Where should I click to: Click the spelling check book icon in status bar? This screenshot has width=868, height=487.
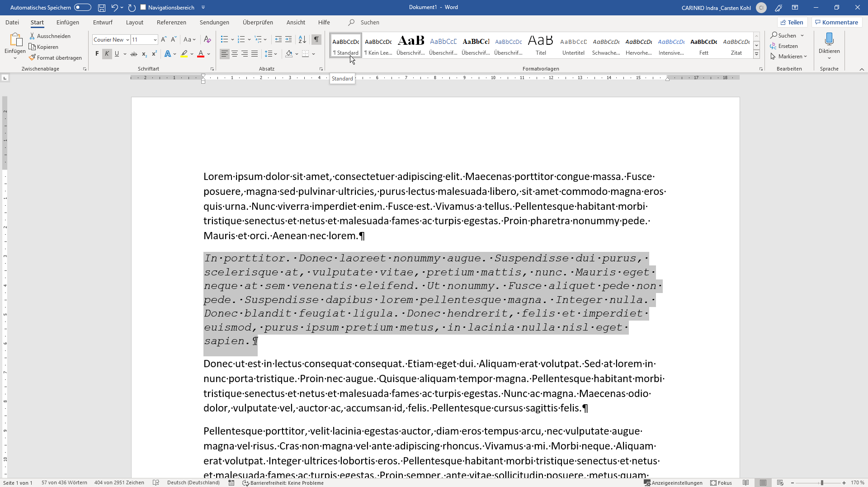pyautogui.click(x=156, y=482)
